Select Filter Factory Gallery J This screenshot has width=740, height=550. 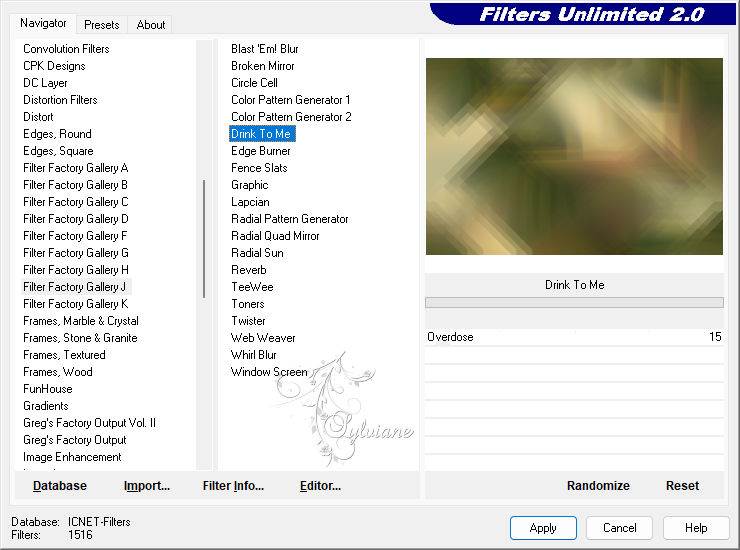point(75,287)
